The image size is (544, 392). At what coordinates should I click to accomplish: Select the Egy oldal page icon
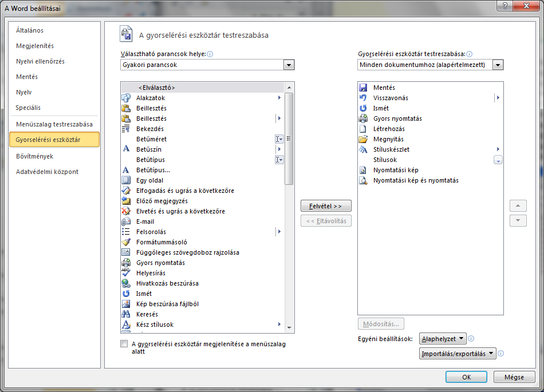click(126, 180)
